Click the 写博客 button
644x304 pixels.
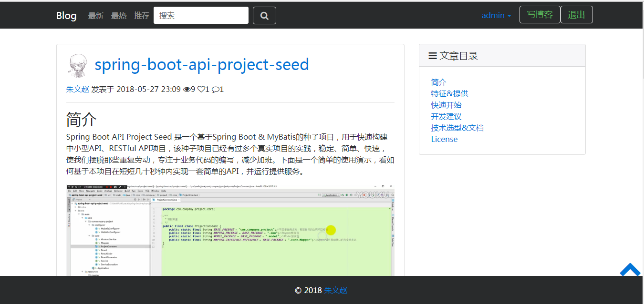point(540,15)
